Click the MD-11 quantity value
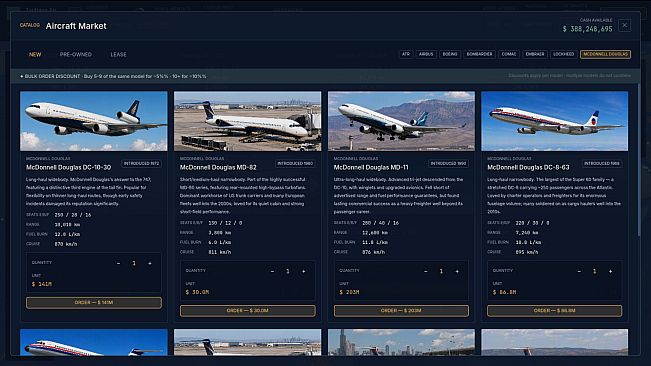 441,271
